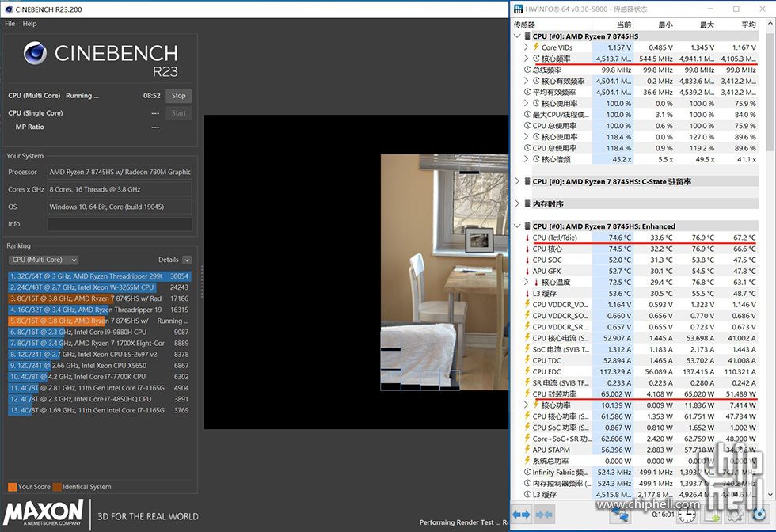The width and height of the screenshot is (776, 532).
Task: Expand the 内存时序 sensor group
Action: [517, 204]
